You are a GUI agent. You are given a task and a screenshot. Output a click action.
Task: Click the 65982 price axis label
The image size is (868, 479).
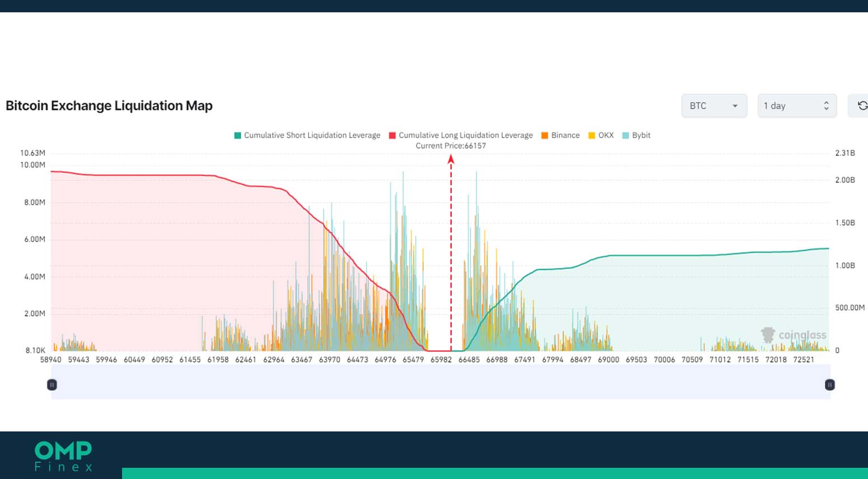tap(441, 359)
